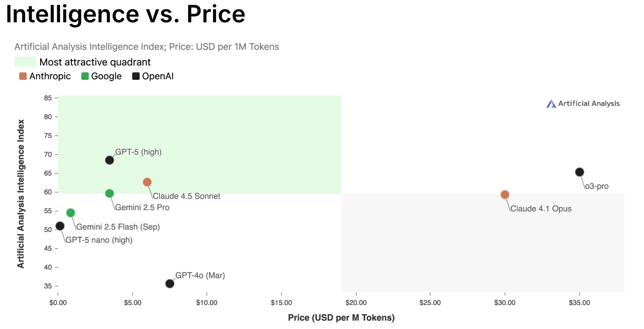Viewport: 644px width, 329px height.
Task: Click the Claude 4.5 Sonnet data point
Action: click(147, 182)
